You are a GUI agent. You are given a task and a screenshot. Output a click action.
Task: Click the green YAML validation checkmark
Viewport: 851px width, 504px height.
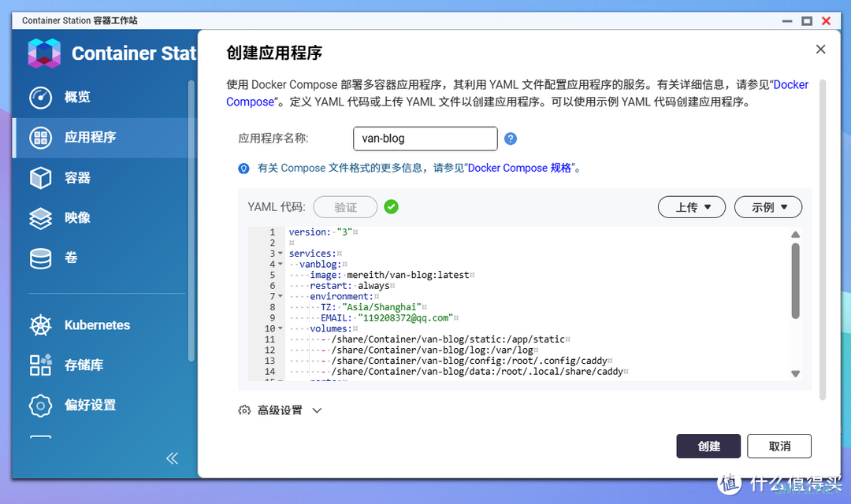click(x=392, y=206)
